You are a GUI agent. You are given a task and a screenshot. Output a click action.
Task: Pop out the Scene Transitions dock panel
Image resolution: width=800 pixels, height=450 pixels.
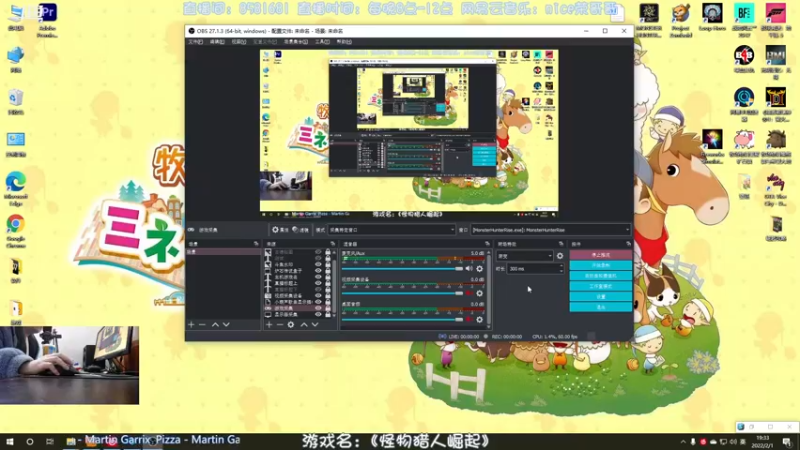[x=561, y=244]
